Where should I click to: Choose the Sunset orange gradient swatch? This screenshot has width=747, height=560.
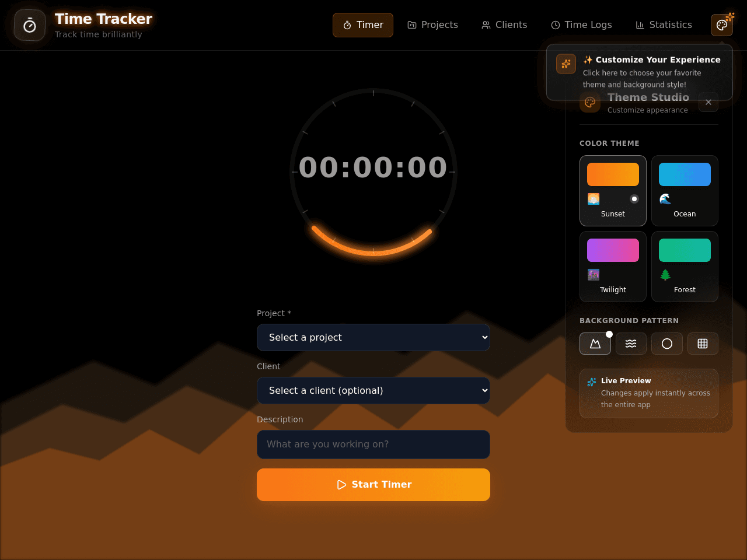(x=613, y=174)
